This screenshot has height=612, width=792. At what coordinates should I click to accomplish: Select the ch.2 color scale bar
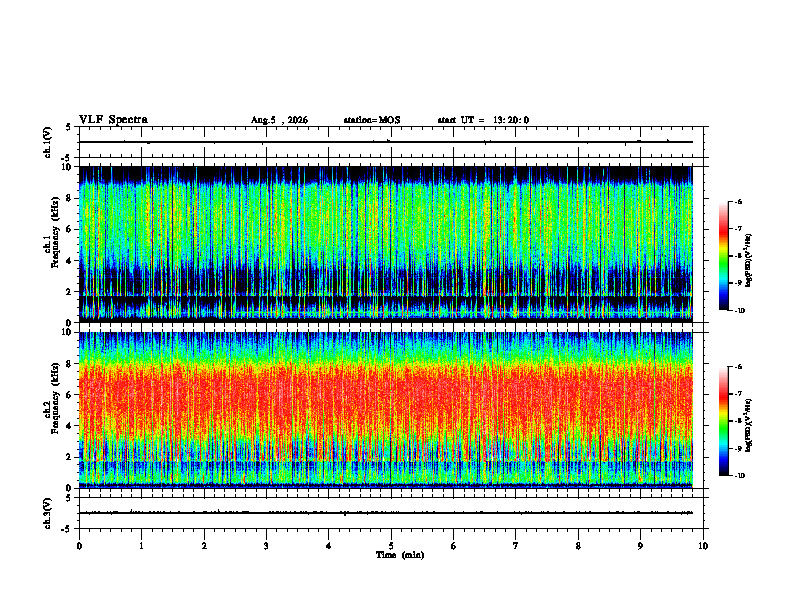pos(723,421)
